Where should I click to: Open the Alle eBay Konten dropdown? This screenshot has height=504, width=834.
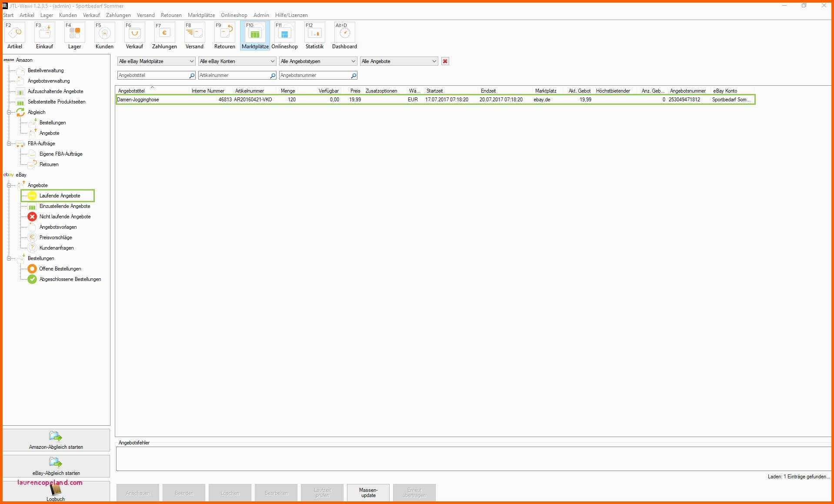237,61
